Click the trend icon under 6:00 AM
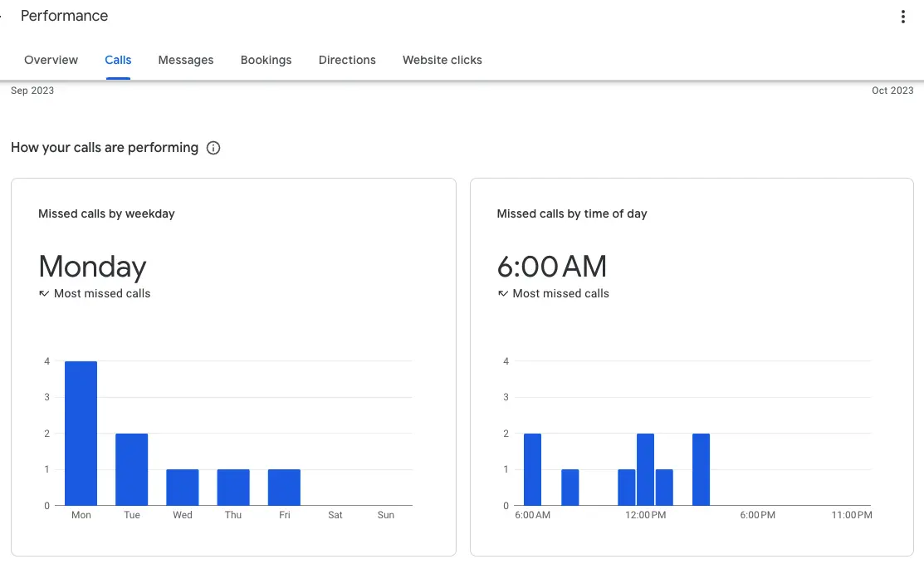The width and height of the screenshot is (924, 564). [x=502, y=293]
